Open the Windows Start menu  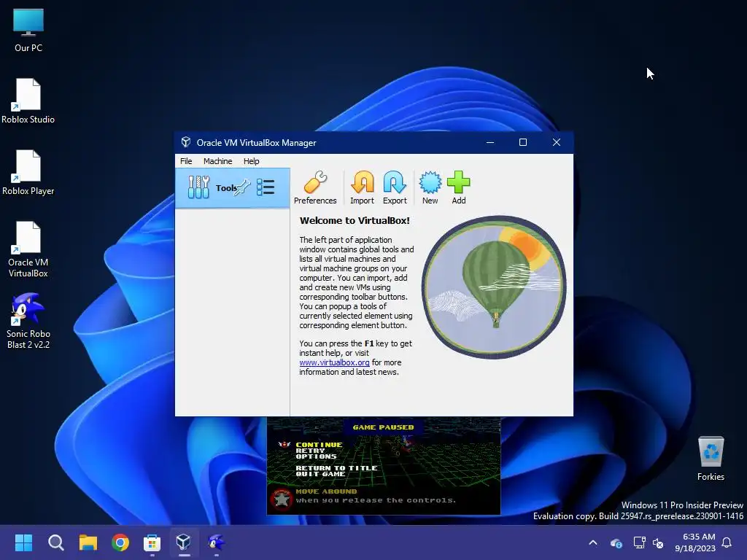23,542
